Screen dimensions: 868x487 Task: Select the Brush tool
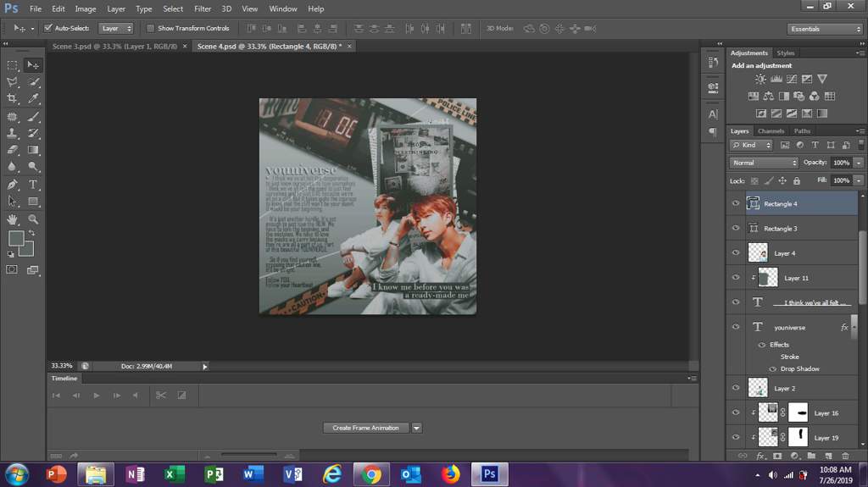pyautogui.click(x=33, y=117)
